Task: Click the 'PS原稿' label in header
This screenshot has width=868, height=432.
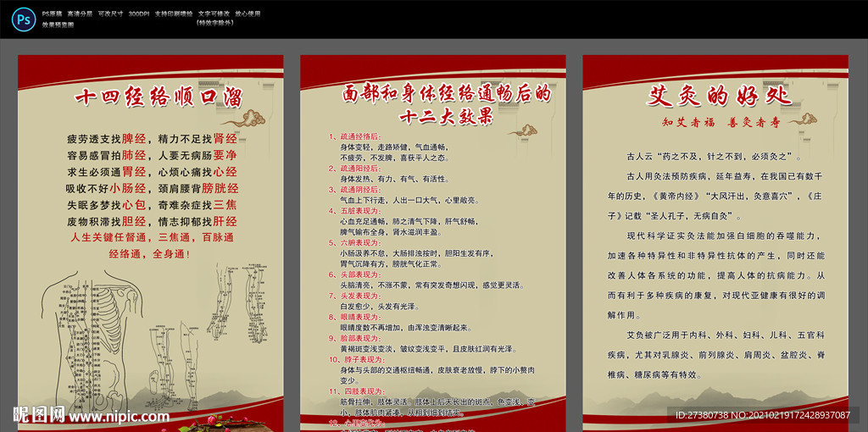Action: (x=52, y=14)
